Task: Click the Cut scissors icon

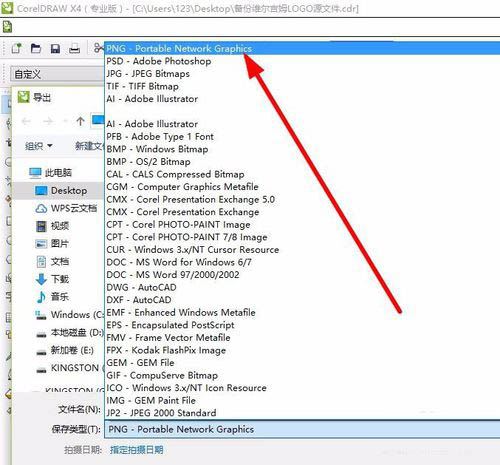Action: (x=98, y=48)
